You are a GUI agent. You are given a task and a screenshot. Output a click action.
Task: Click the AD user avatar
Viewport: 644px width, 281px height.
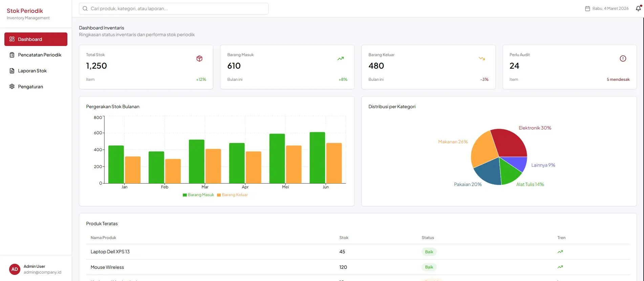15,269
